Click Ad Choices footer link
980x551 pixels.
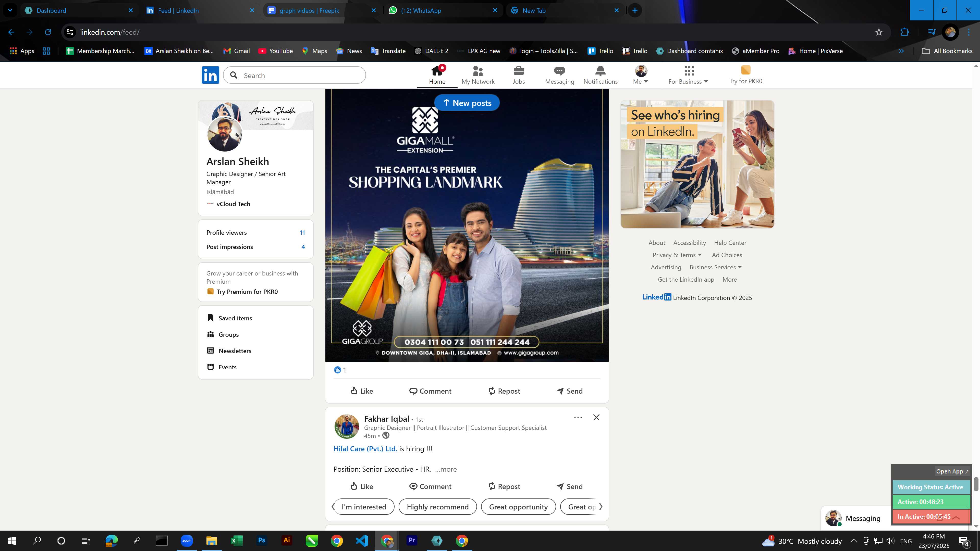click(x=727, y=255)
